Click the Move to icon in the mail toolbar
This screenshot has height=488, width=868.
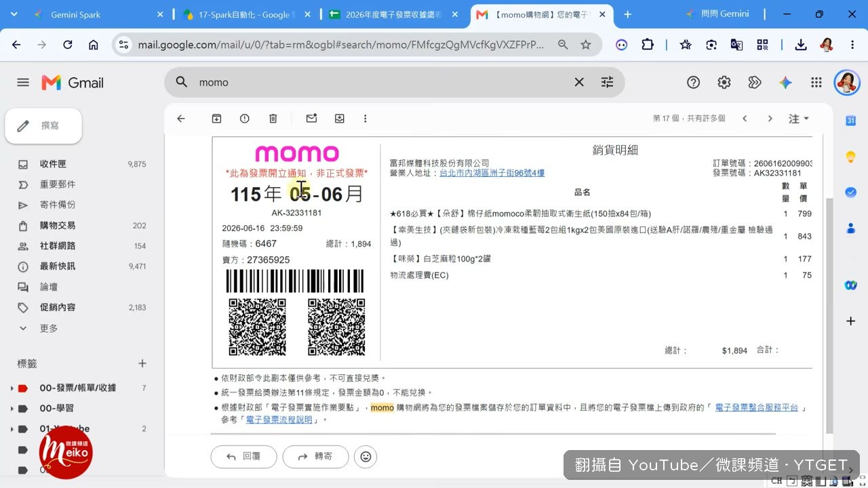340,119
